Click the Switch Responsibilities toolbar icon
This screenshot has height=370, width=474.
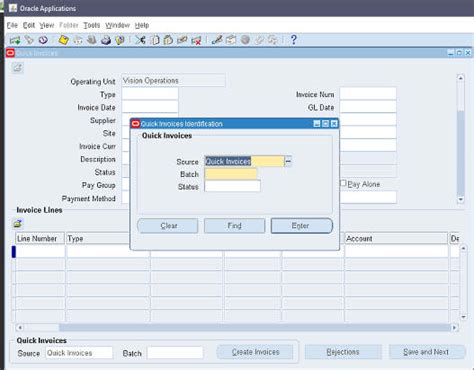(92, 40)
